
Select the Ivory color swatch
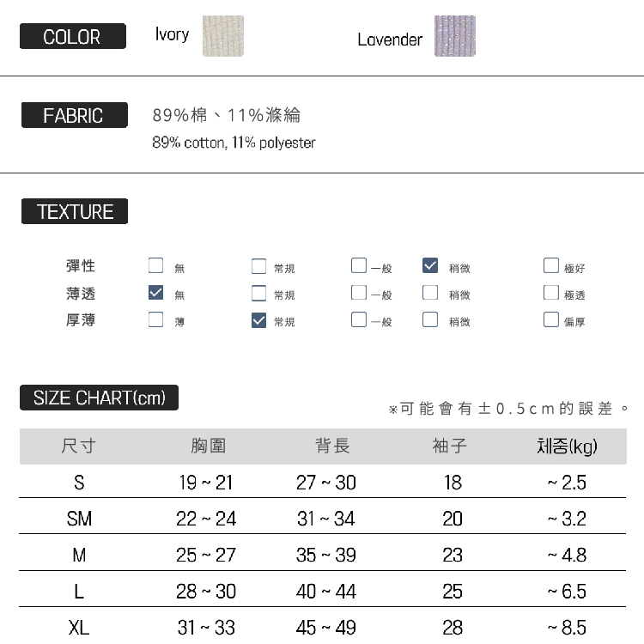[222, 36]
